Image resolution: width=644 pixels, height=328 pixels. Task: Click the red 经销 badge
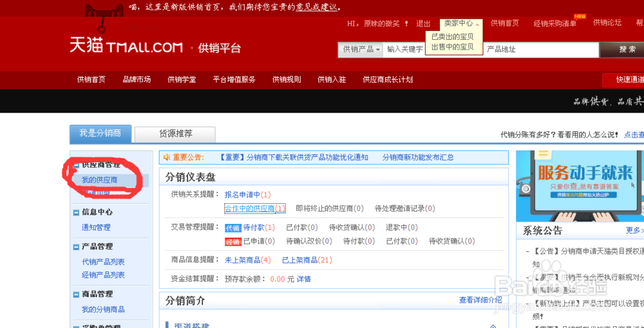click(233, 242)
